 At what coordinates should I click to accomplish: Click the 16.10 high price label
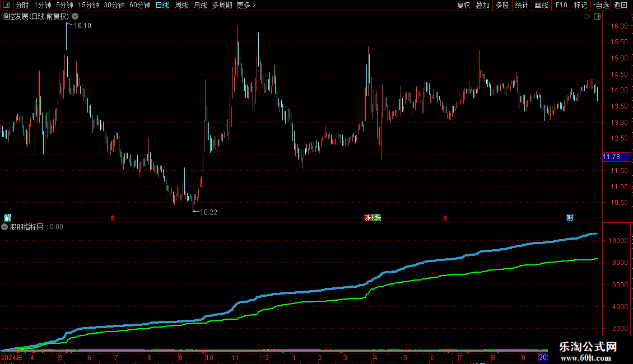click(82, 26)
